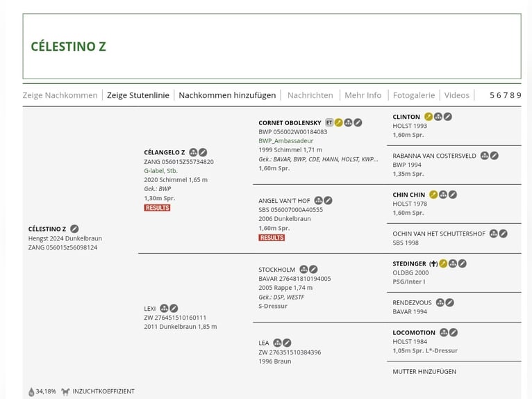Viewport: 532px width, 399px height.
Task: Open the progeny icon for Ochin van het Schuttershof
Action: coord(494,234)
